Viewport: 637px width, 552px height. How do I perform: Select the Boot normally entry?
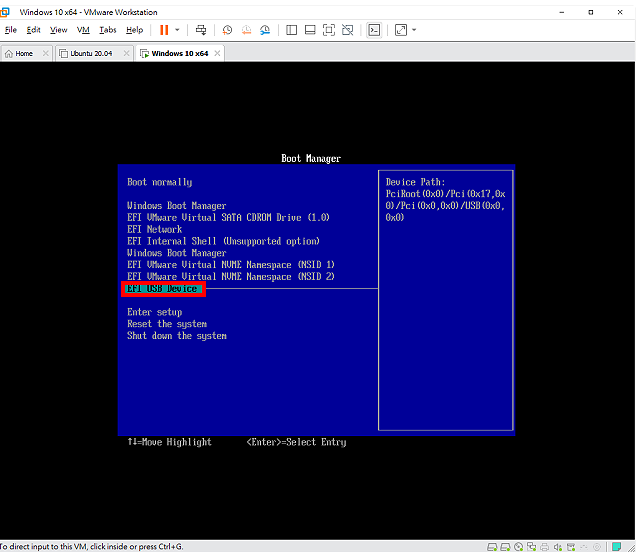(160, 182)
